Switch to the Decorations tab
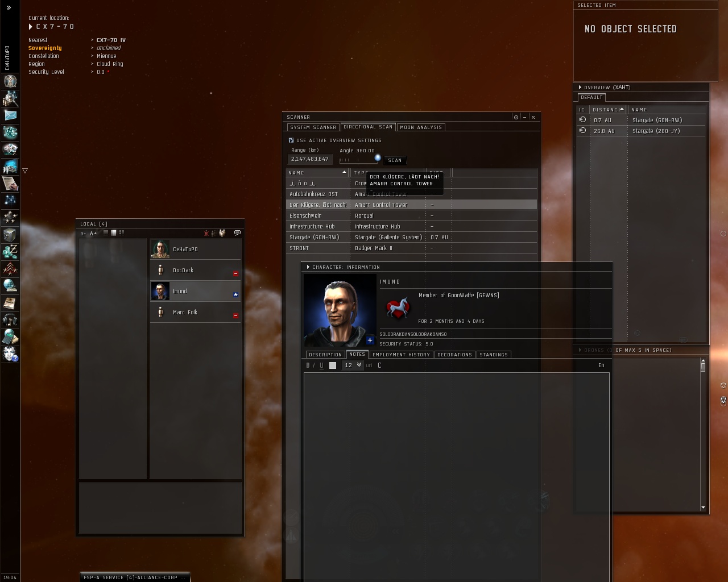 pos(455,355)
